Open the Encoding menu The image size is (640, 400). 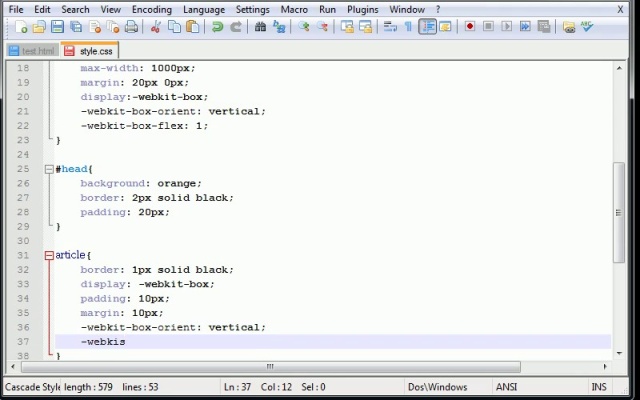(x=152, y=9)
